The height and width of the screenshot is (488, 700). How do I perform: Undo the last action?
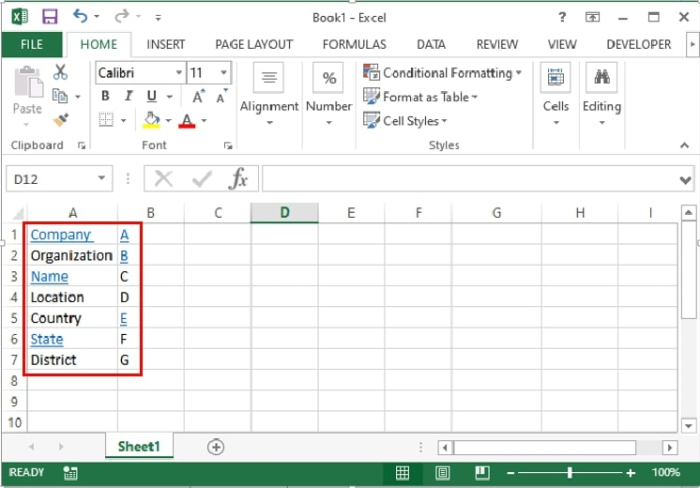coord(80,17)
